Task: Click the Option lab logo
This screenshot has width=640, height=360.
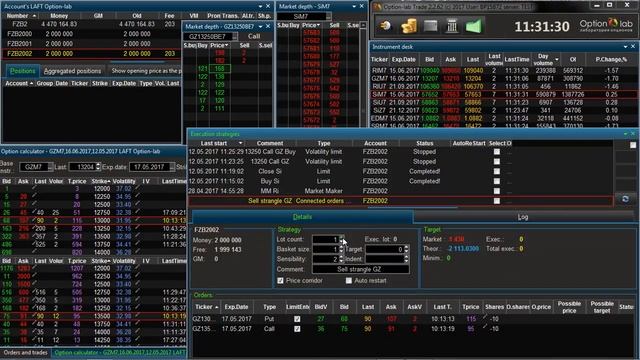Action: pyautogui.click(x=606, y=25)
